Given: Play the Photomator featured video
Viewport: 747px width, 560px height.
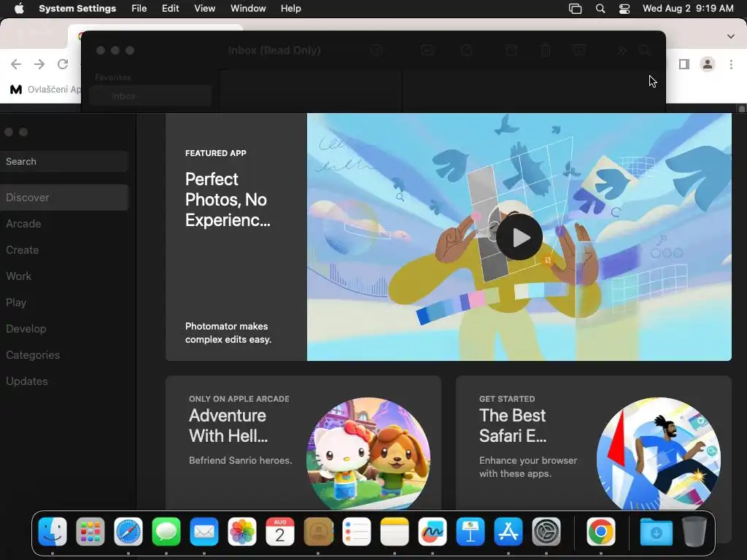Looking at the screenshot, I should (519, 237).
